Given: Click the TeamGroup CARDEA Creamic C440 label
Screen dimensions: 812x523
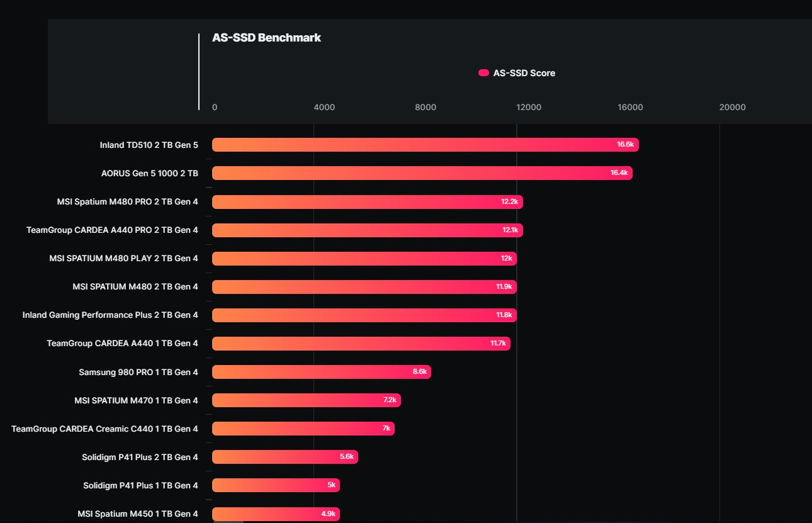Looking at the screenshot, I should click(x=104, y=429).
